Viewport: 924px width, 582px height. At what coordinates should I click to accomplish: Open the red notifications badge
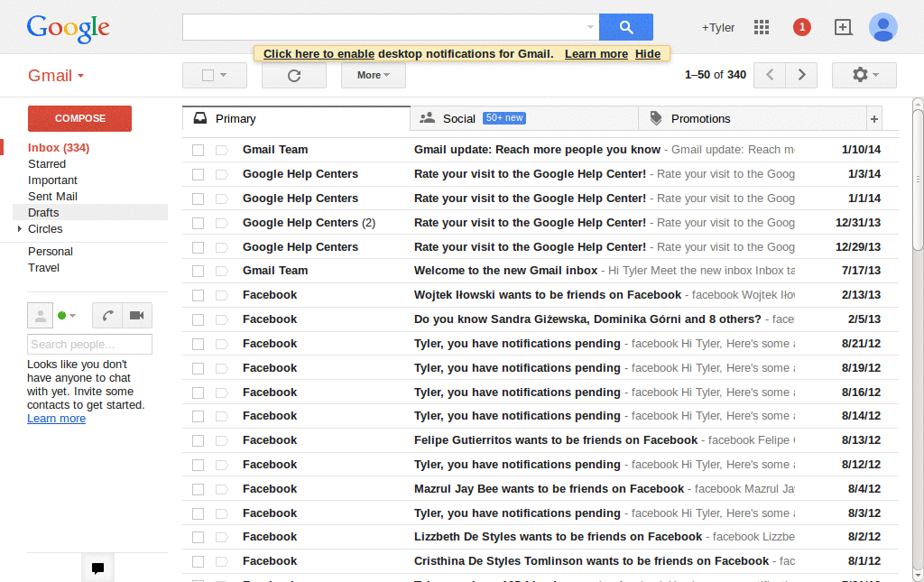coord(801,27)
